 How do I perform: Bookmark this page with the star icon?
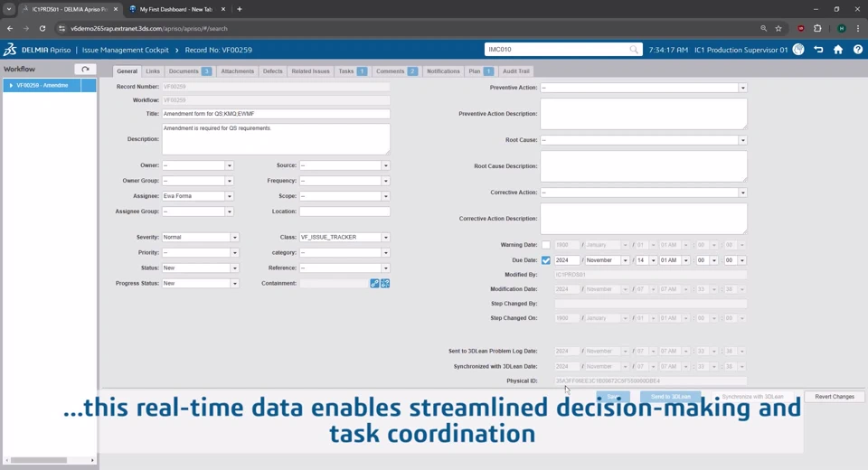pyautogui.click(x=778, y=28)
